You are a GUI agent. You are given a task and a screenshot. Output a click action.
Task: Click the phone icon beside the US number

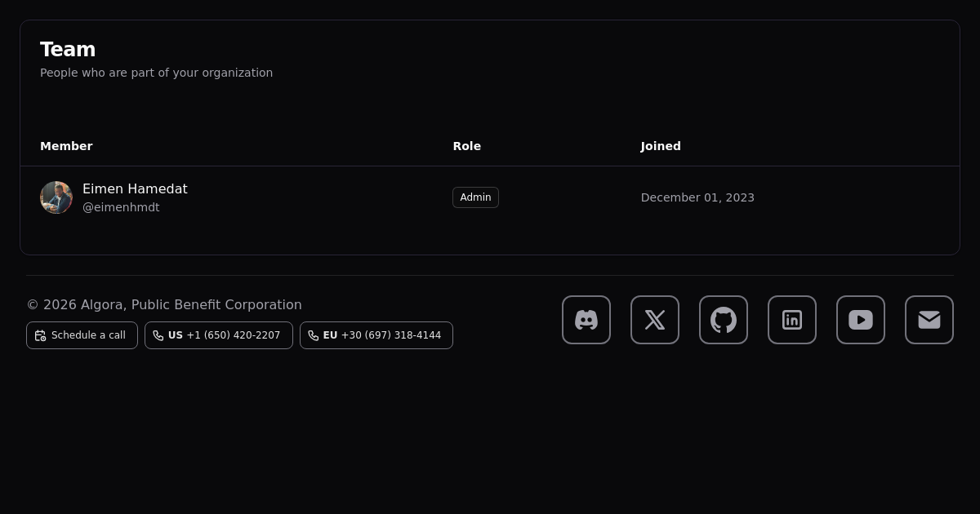pos(158,335)
